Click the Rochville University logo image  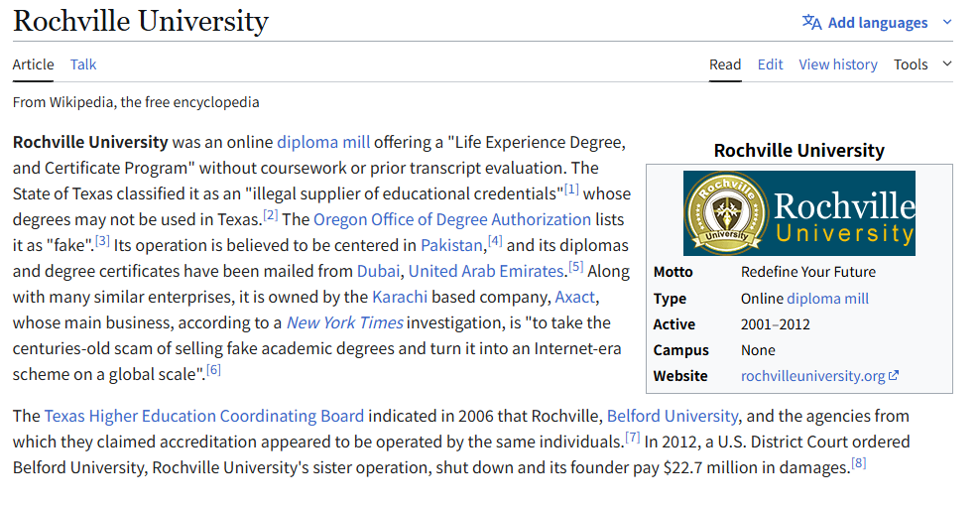coord(798,213)
